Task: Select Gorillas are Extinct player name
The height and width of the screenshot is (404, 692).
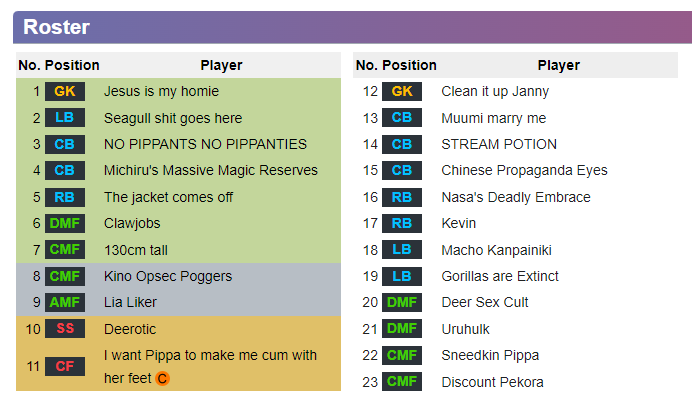Action: click(500, 276)
